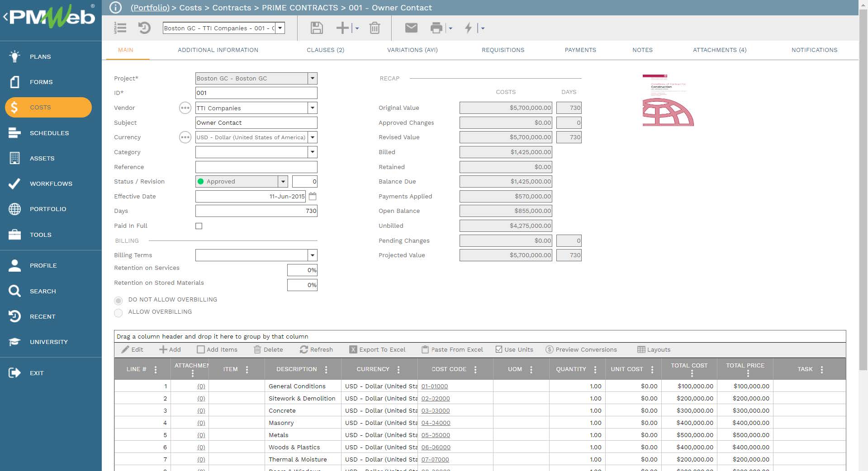
Task: Click the contract cover image thumbnail
Action: point(668,100)
